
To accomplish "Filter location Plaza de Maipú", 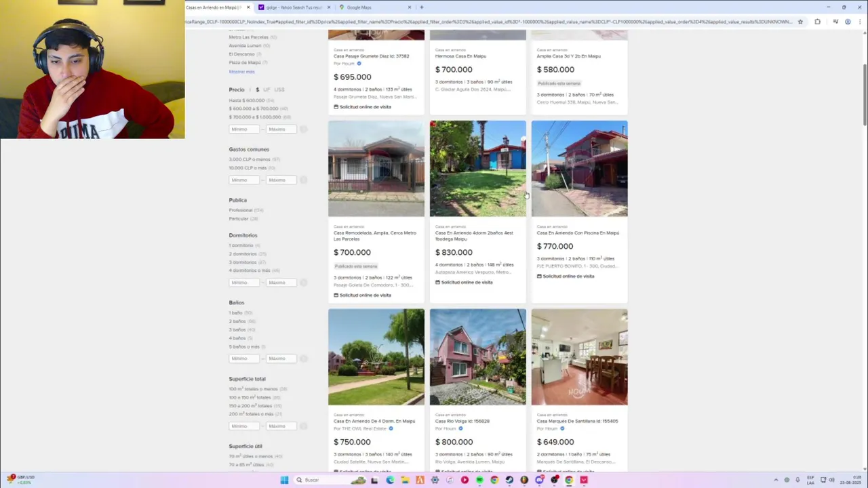I will [245, 62].
